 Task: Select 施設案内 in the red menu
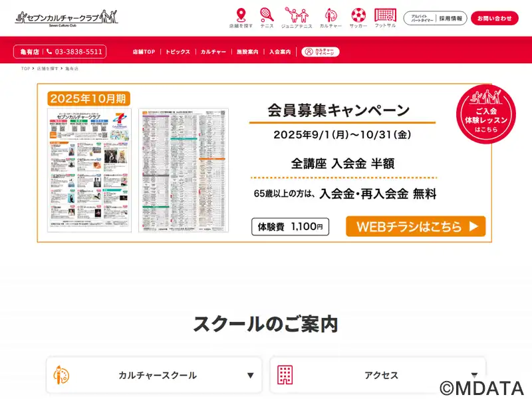click(247, 52)
